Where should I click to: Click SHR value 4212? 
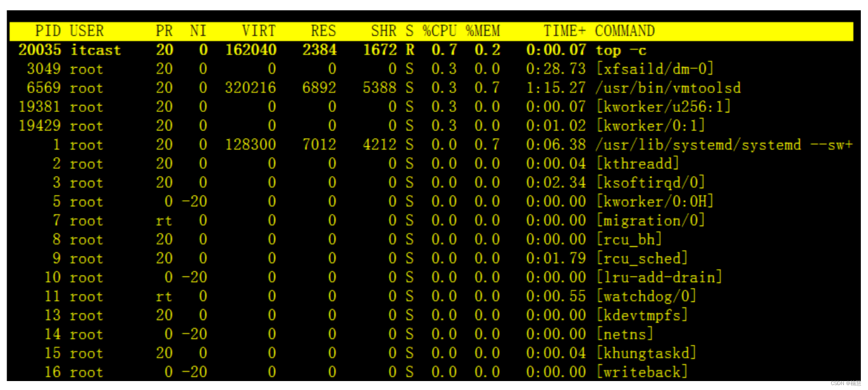380,145
